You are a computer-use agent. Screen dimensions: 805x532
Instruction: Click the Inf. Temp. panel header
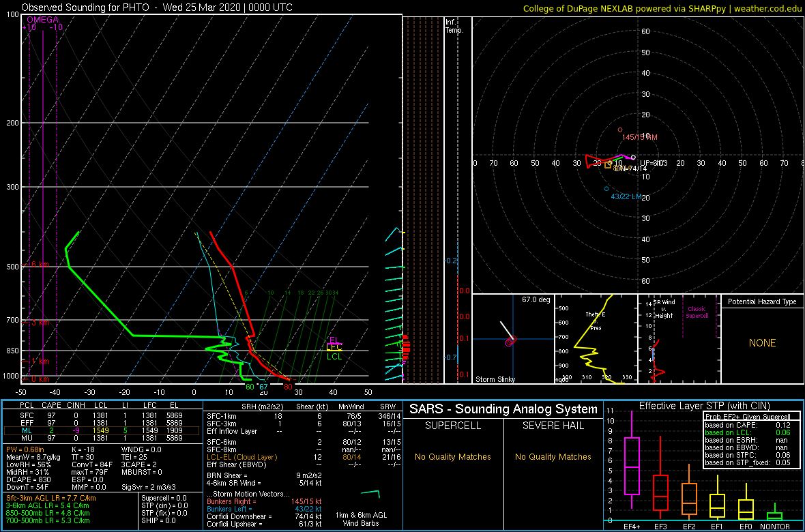[x=454, y=26]
